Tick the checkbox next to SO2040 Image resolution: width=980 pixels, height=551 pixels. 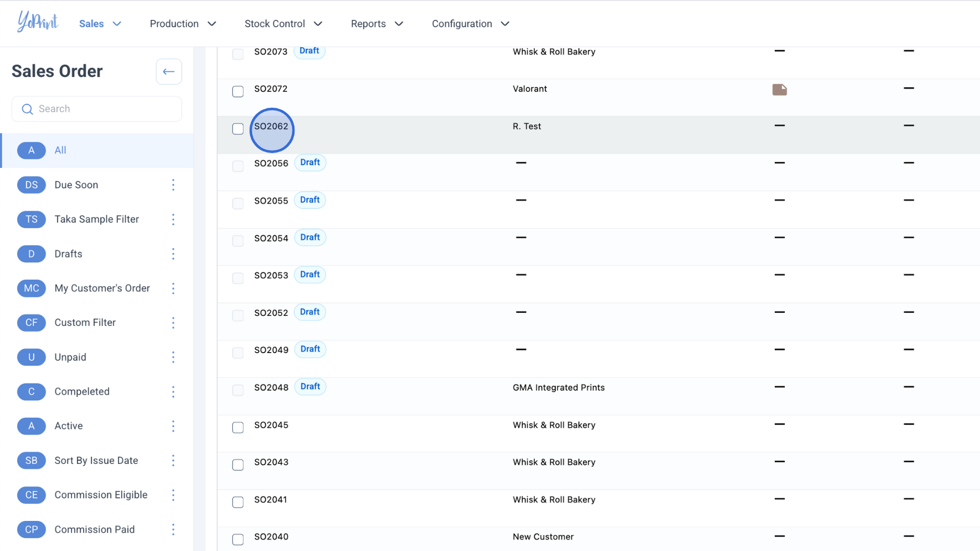click(238, 539)
